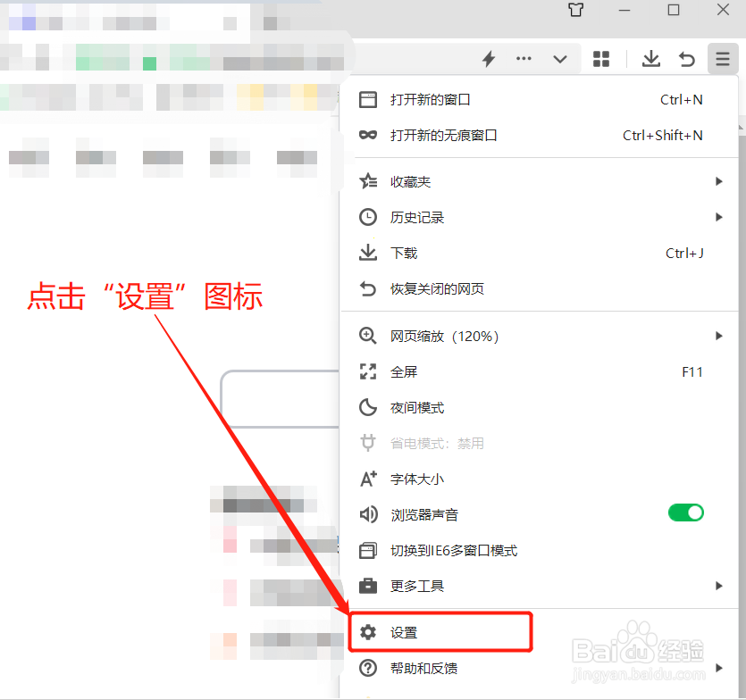Click the gear icon next to 设置

pyautogui.click(x=368, y=631)
